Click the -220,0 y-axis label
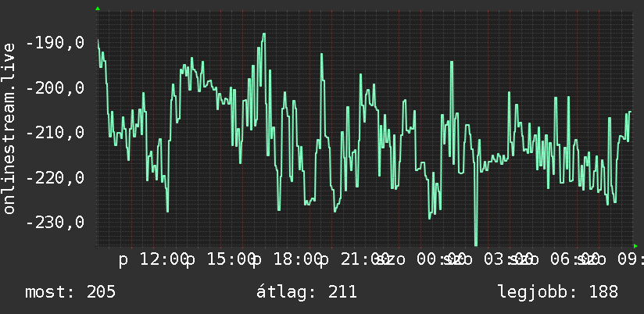Screen dimensions: 644x314 click(55, 178)
